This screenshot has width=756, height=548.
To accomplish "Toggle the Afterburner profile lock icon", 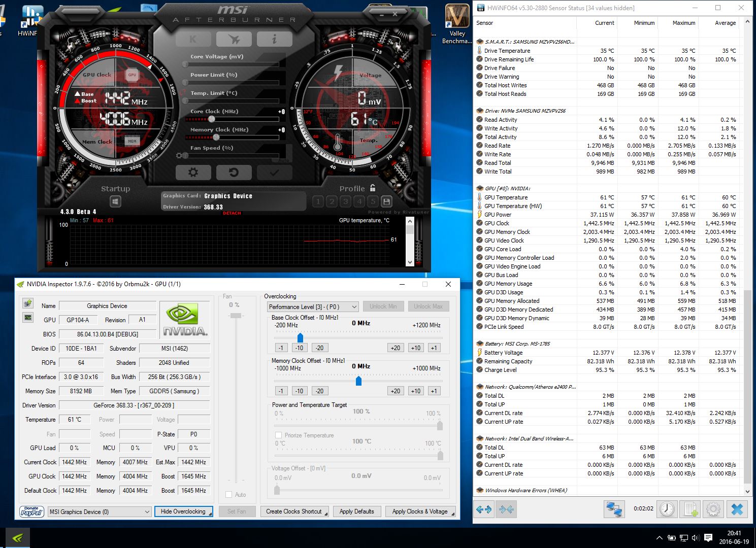I will coord(373,188).
